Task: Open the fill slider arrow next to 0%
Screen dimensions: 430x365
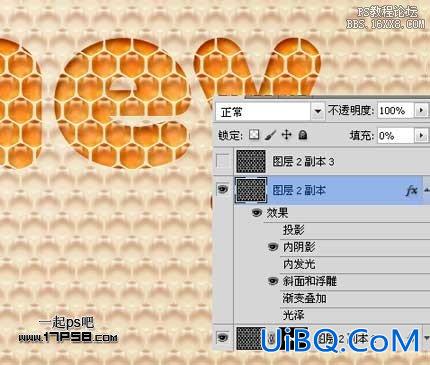Action: coord(421,136)
